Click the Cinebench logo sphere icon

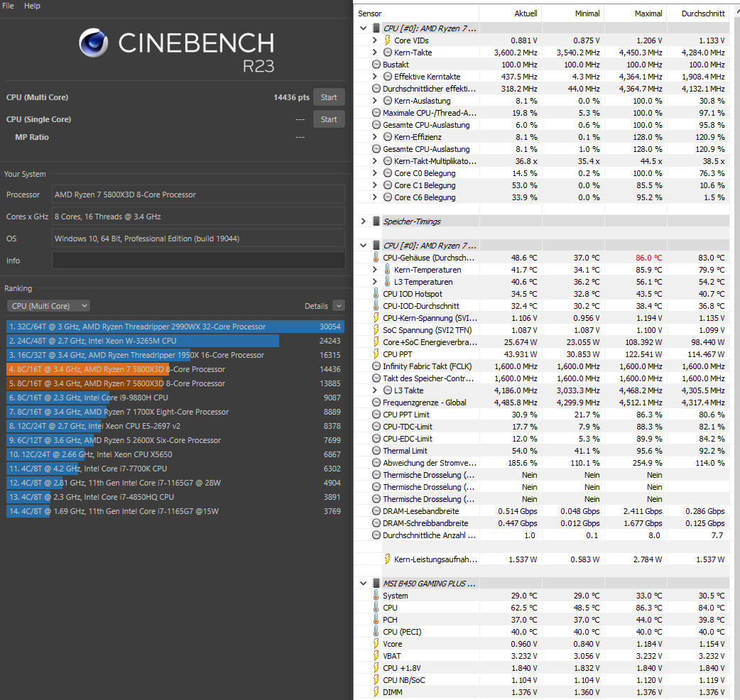94,43
